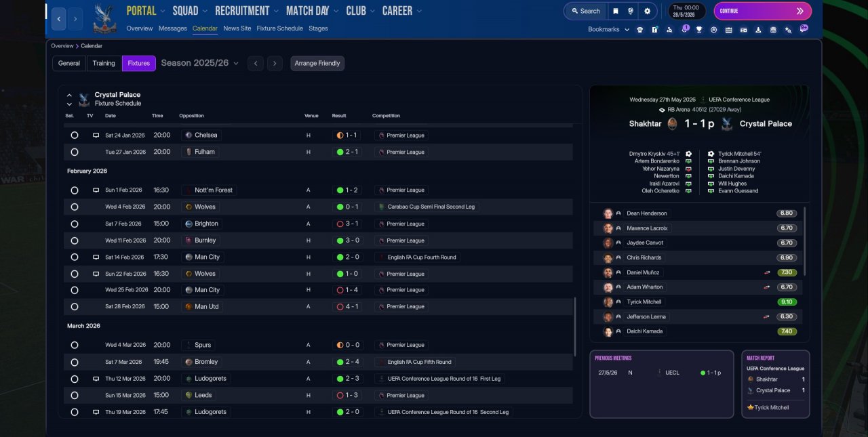Open the Stages sub-tab

pos(318,28)
